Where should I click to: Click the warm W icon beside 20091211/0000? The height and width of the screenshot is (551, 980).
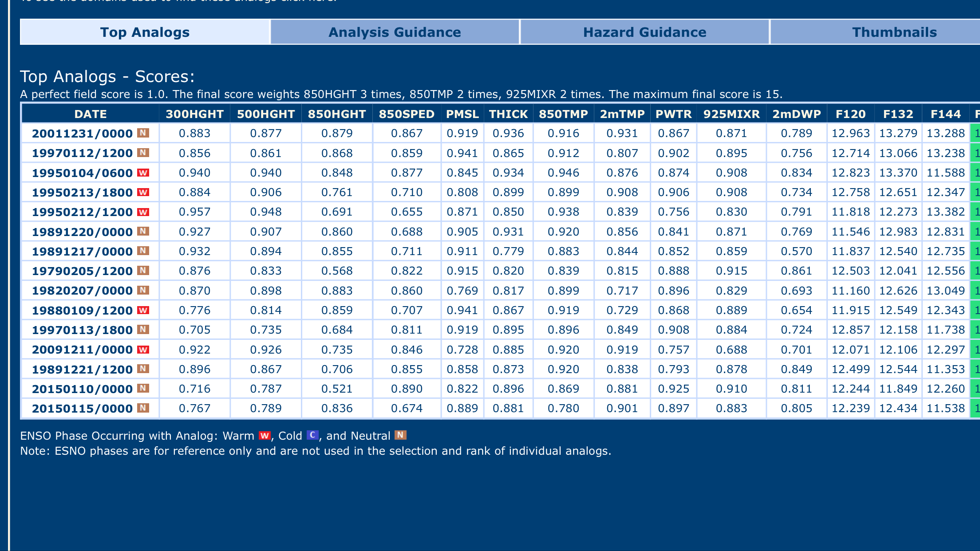143,350
